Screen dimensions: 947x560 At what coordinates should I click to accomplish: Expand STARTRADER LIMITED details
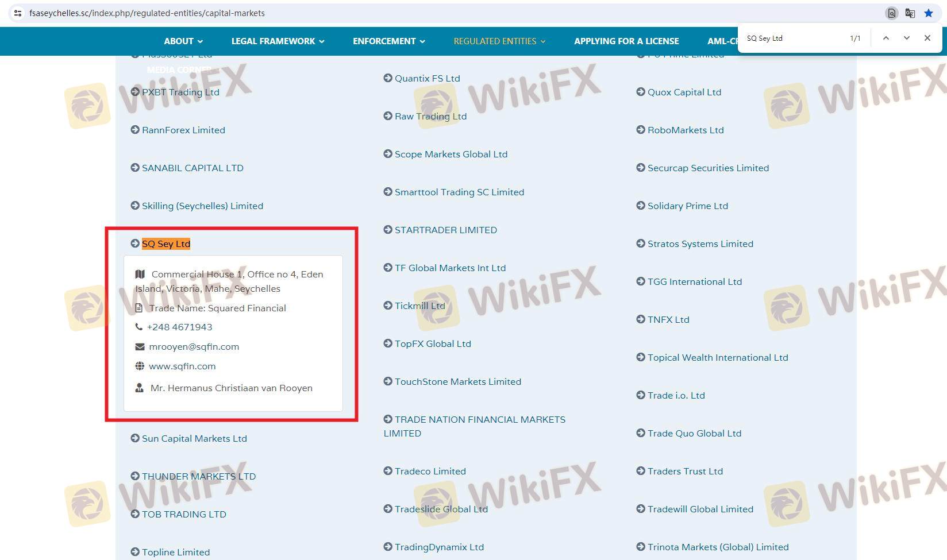[445, 230]
